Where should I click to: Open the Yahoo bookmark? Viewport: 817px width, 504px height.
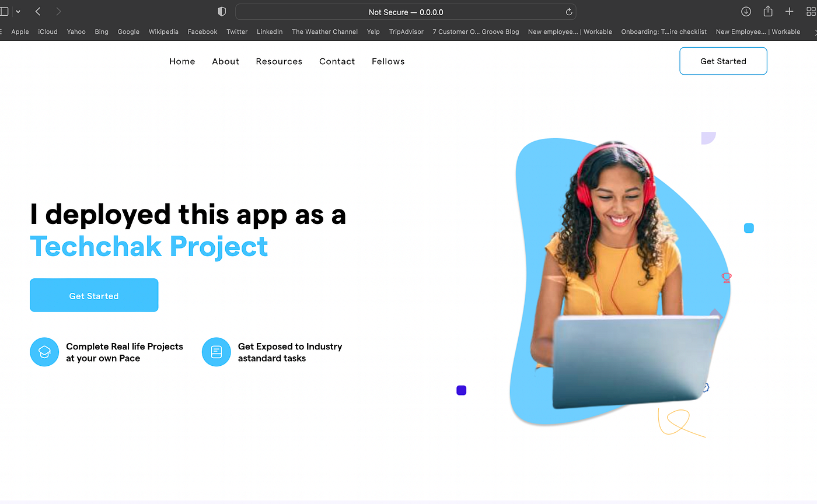76,32
